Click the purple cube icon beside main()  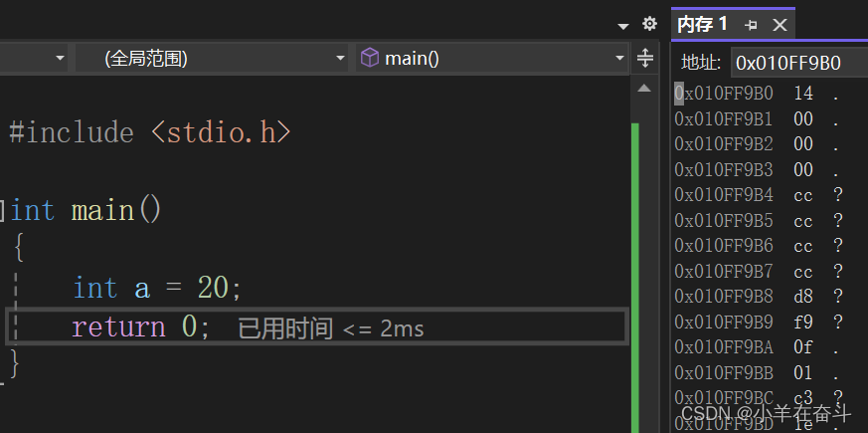[x=369, y=58]
